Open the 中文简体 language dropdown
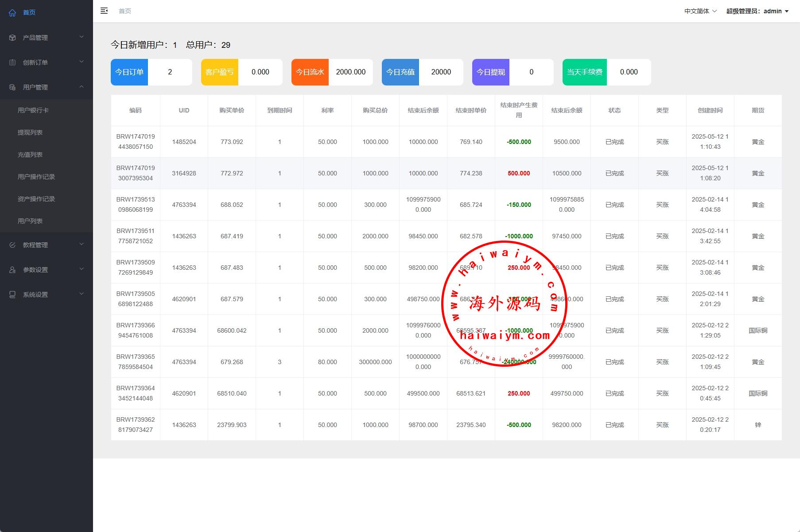800x532 pixels. 700,11
